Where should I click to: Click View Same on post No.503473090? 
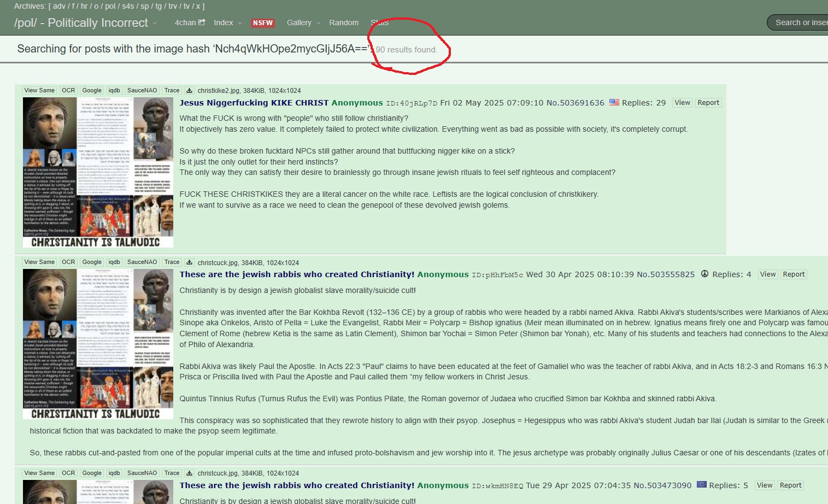coord(39,473)
